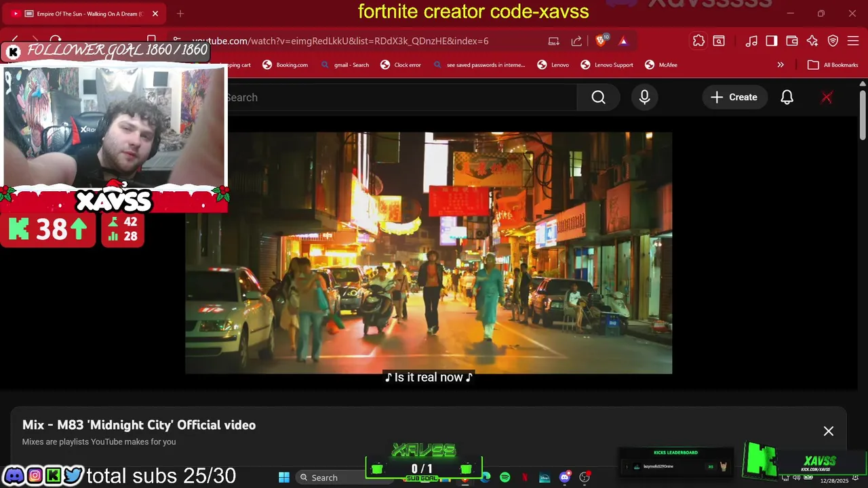Click the address bar URL
The height and width of the screenshot is (488, 868).
click(340, 41)
